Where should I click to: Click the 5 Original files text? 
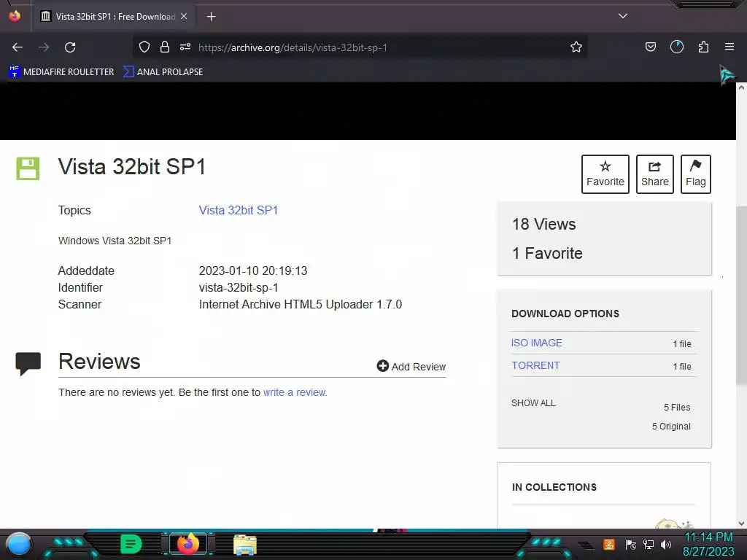click(x=671, y=426)
